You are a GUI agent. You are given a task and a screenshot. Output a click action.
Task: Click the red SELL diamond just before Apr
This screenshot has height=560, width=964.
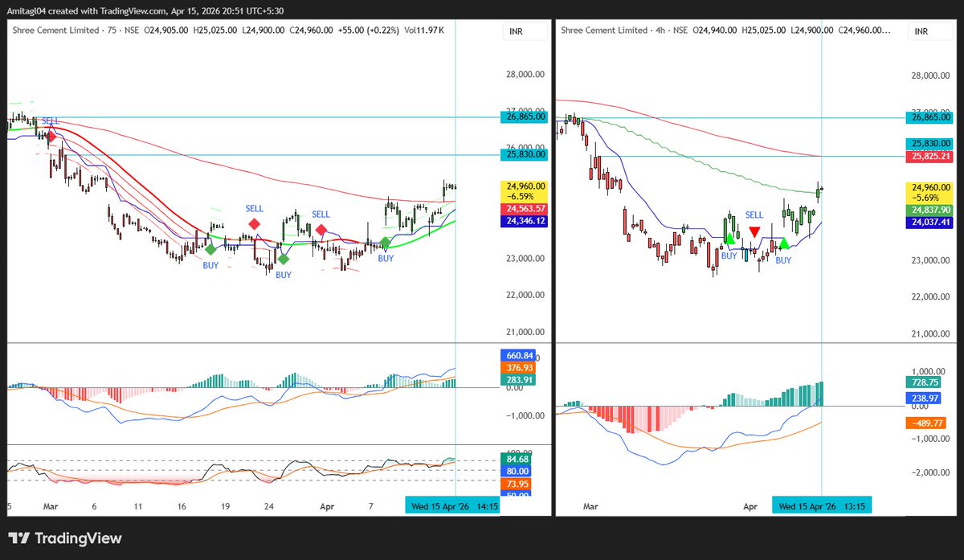[321, 231]
